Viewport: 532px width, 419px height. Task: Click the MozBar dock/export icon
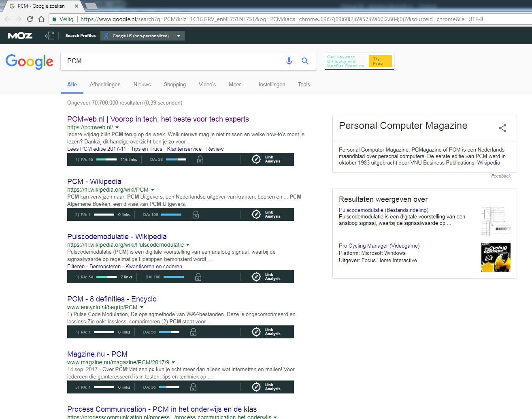[49, 36]
